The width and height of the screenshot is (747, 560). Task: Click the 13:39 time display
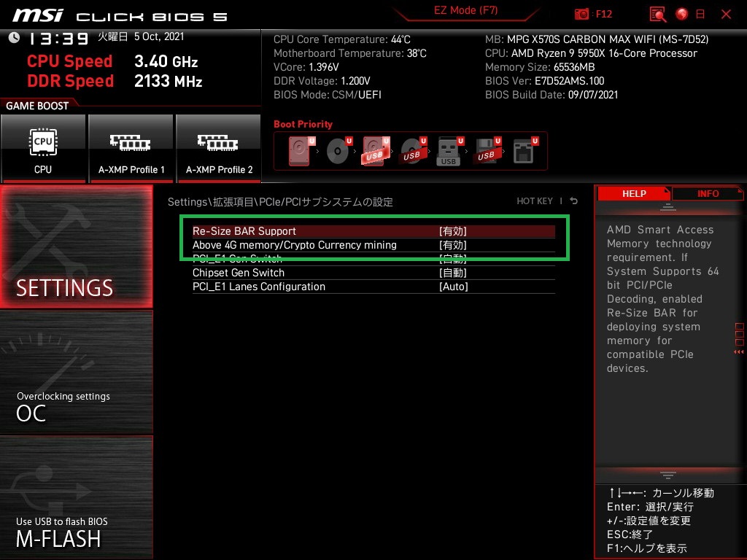[x=58, y=39]
